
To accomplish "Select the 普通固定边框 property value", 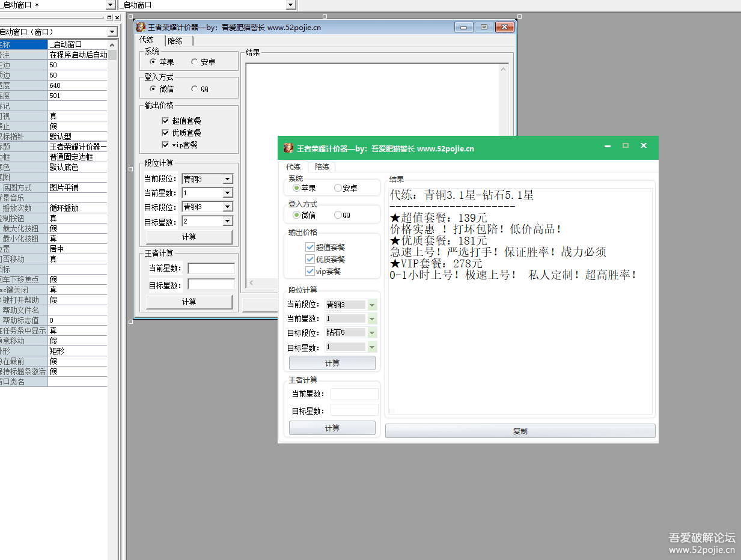I will tap(78, 157).
